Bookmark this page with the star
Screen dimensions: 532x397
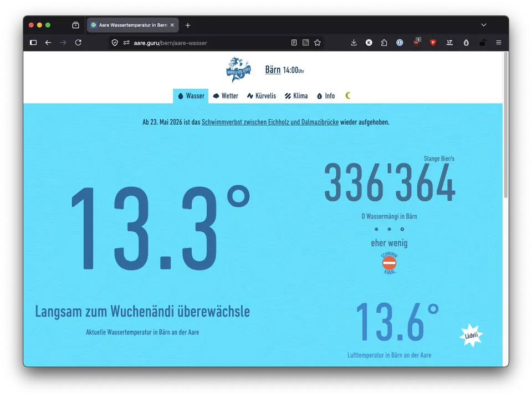tap(317, 43)
